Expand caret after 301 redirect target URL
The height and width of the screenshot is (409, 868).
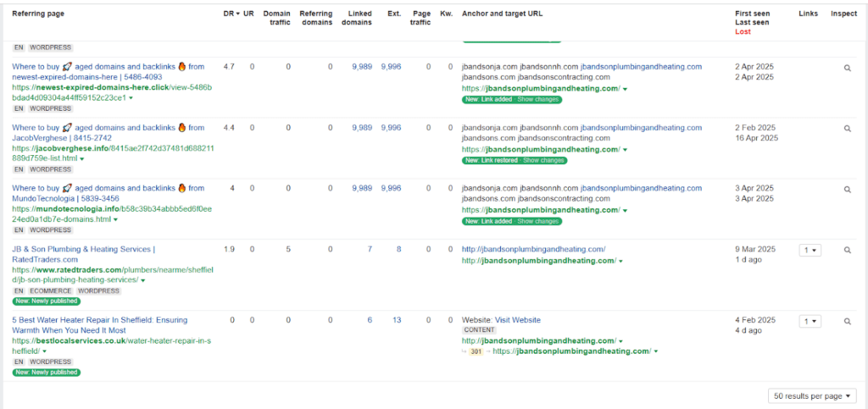[655, 351]
